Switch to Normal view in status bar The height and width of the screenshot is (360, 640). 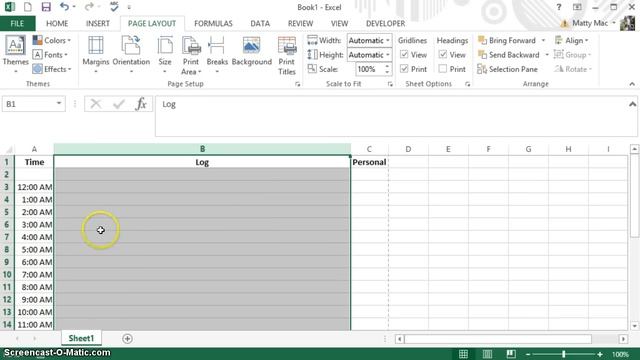coord(463,354)
